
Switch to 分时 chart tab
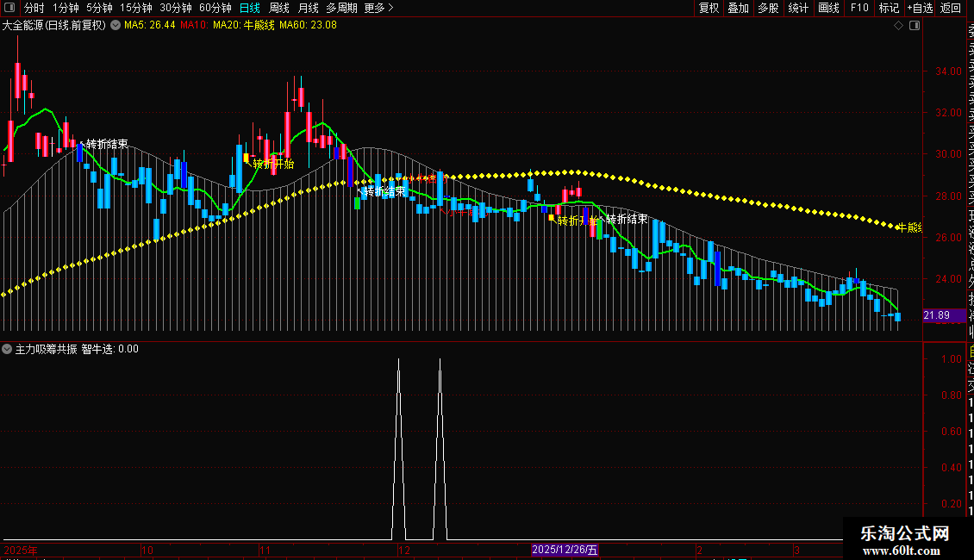click(x=34, y=8)
